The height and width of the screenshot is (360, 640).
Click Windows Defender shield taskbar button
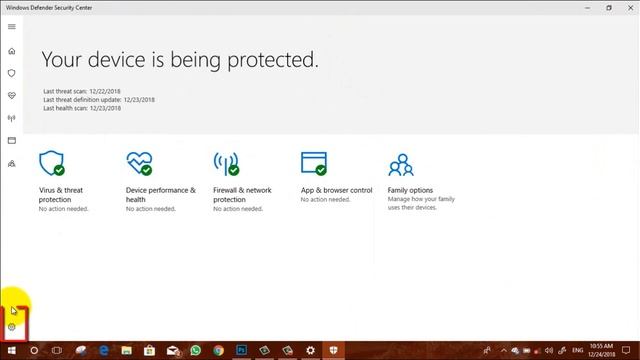pyautogui.click(x=333, y=351)
